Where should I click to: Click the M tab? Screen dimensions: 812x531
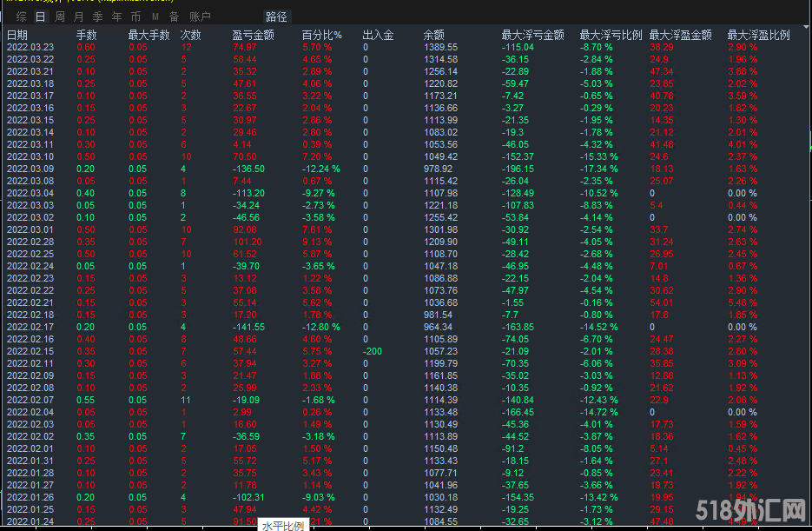pyautogui.click(x=155, y=17)
